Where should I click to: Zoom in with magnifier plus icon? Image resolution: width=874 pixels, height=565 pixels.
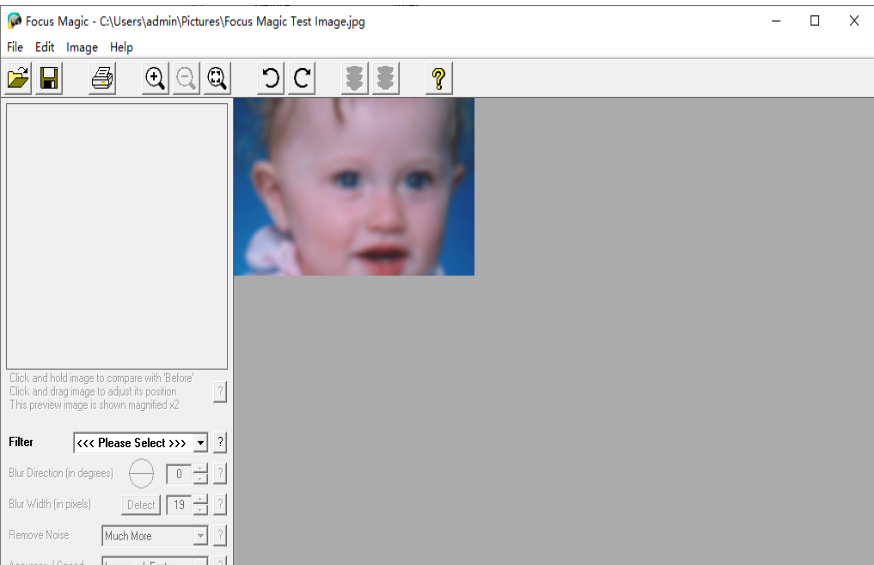click(155, 78)
